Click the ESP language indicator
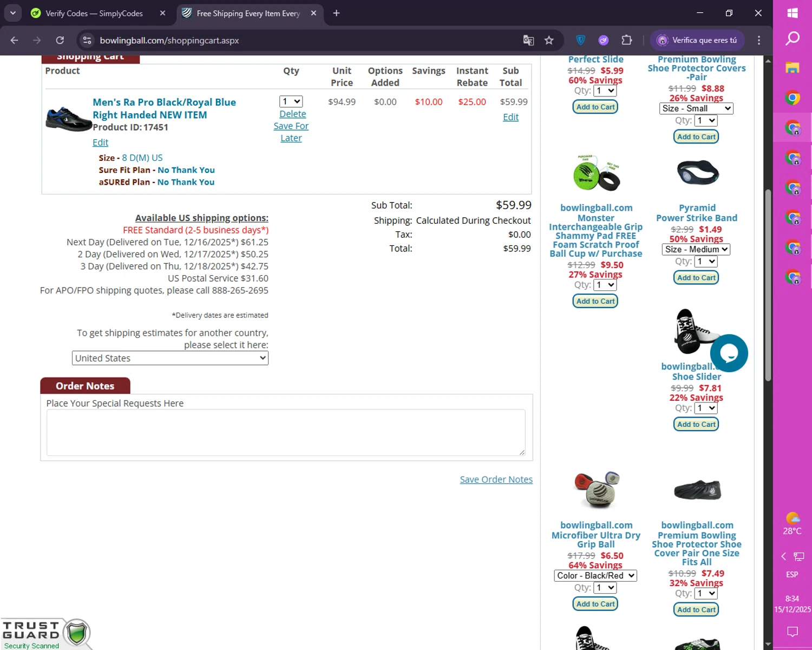 click(x=793, y=574)
